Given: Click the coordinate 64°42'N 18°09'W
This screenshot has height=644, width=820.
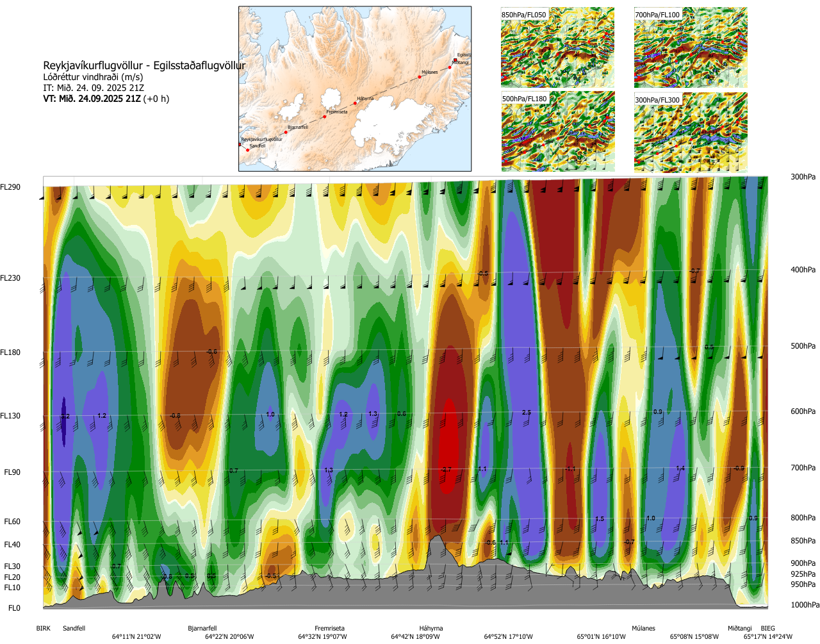Looking at the screenshot, I should [416, 637].
